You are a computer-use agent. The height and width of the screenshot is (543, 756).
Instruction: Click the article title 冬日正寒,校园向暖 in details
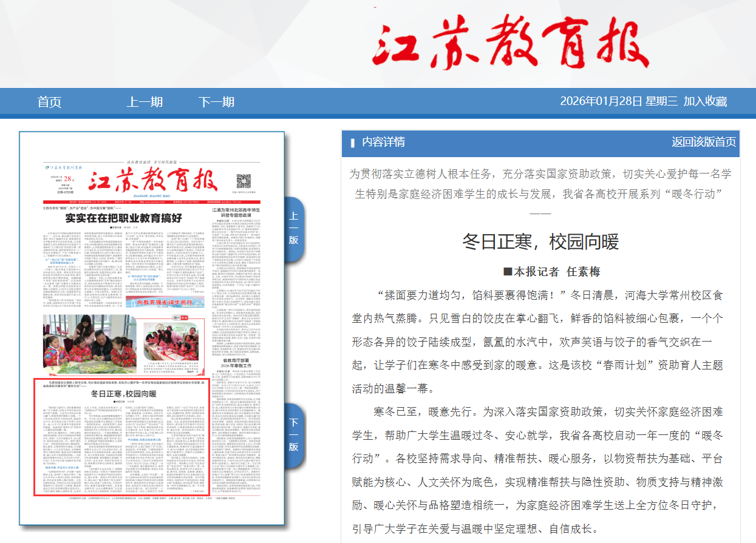(540, 241)
